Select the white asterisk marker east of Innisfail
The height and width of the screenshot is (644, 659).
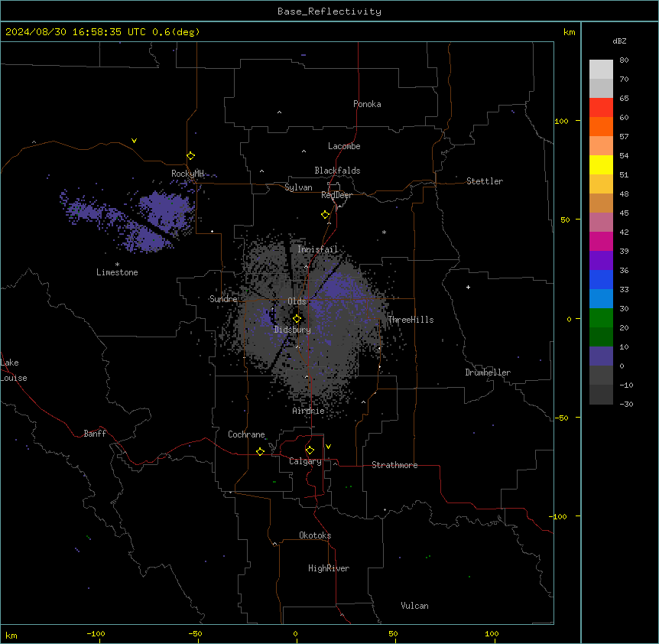pos(384,232)
